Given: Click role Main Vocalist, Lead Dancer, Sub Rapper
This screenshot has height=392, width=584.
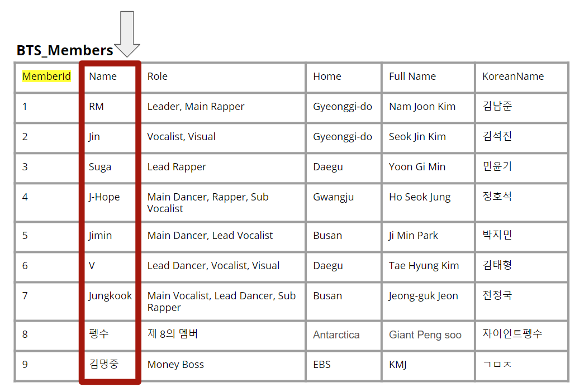Looking at the screenshot, I should click(x=221, y=302).
